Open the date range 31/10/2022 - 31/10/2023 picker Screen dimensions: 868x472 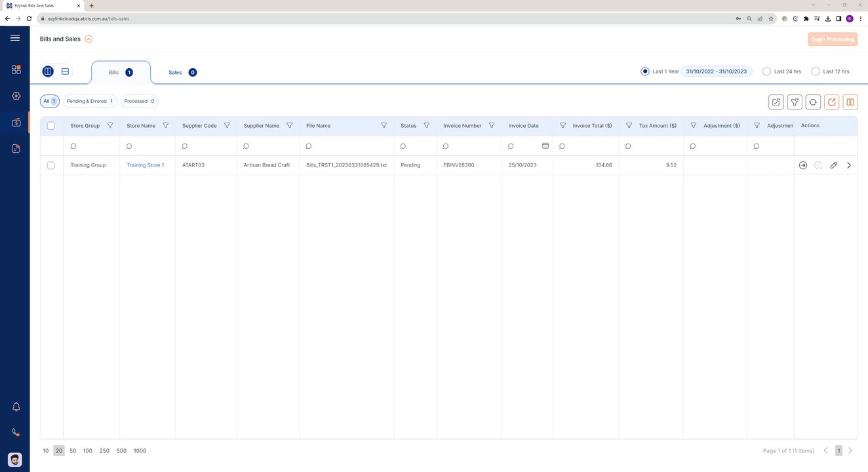click(717, 71)
